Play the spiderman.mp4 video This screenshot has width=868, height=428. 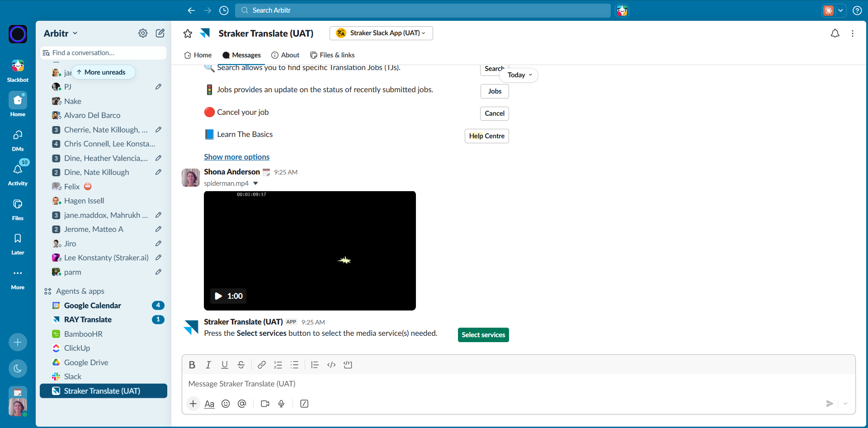[x=218, y=296]
